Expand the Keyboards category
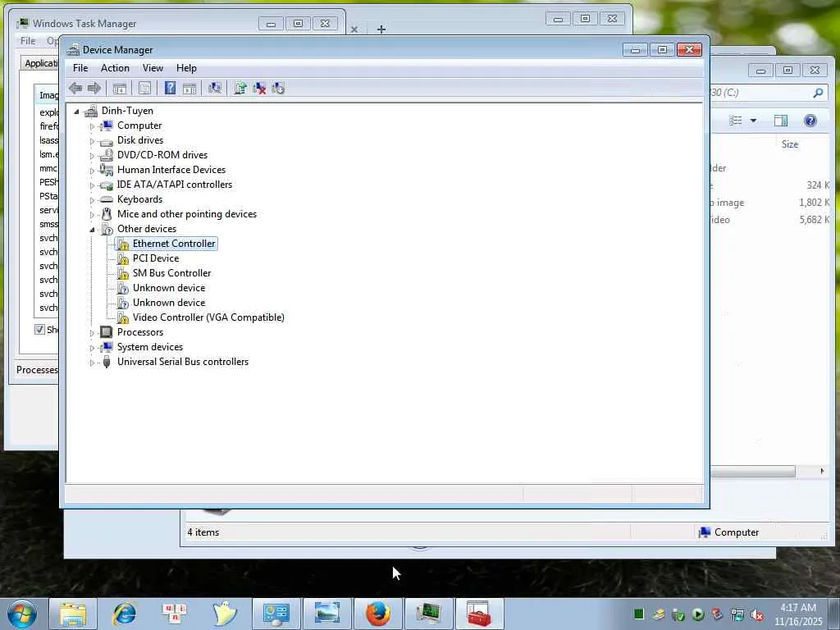 (x=92, y=200)
